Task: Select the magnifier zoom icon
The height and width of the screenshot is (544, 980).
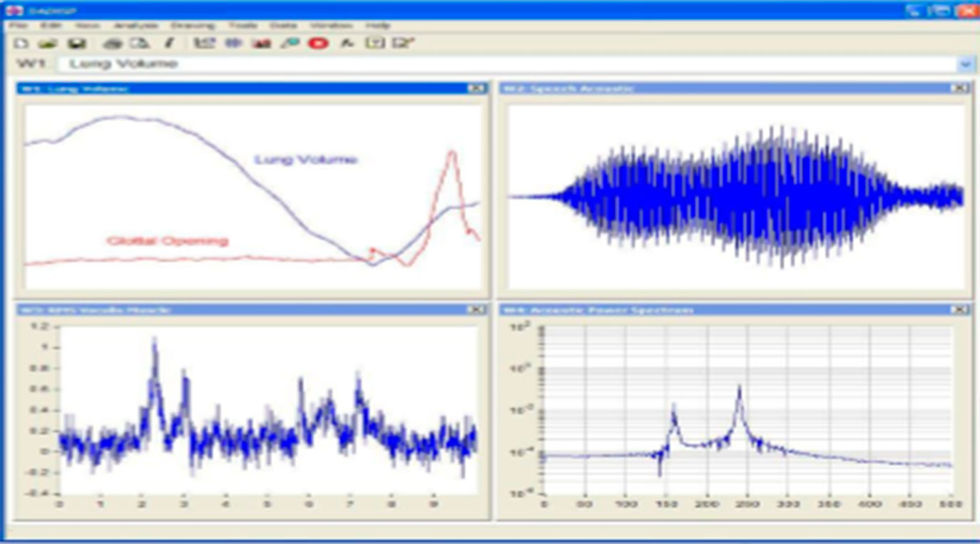Action: (290, 44)
